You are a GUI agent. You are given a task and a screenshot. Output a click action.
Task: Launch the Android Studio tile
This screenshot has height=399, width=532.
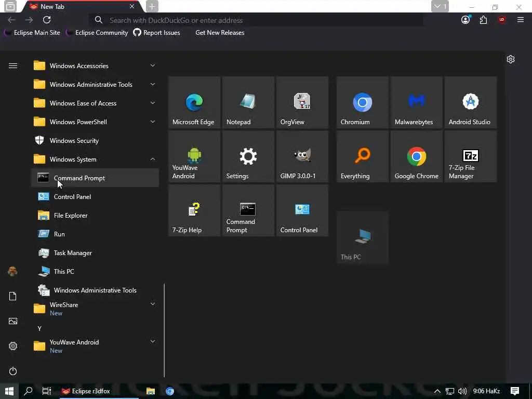click(471, 102)
